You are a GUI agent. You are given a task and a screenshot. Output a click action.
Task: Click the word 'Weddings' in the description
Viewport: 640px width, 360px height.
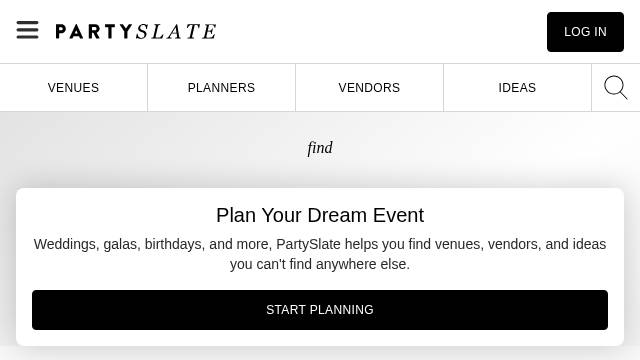click(x=66, y=244)
